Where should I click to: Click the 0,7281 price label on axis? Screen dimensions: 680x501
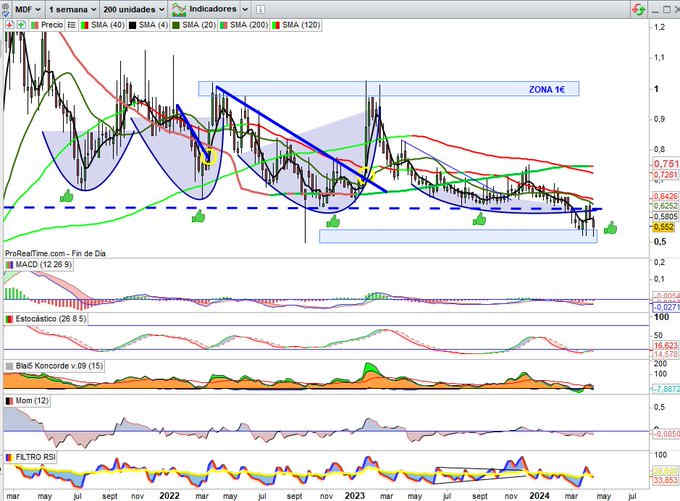(666, 174)
